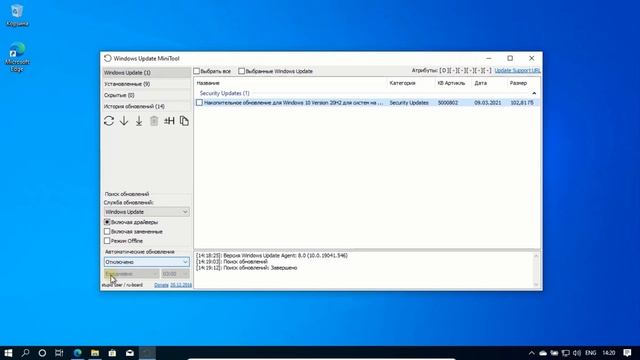Select the "Скрытые (0)" tab

[x=146, y=95]
